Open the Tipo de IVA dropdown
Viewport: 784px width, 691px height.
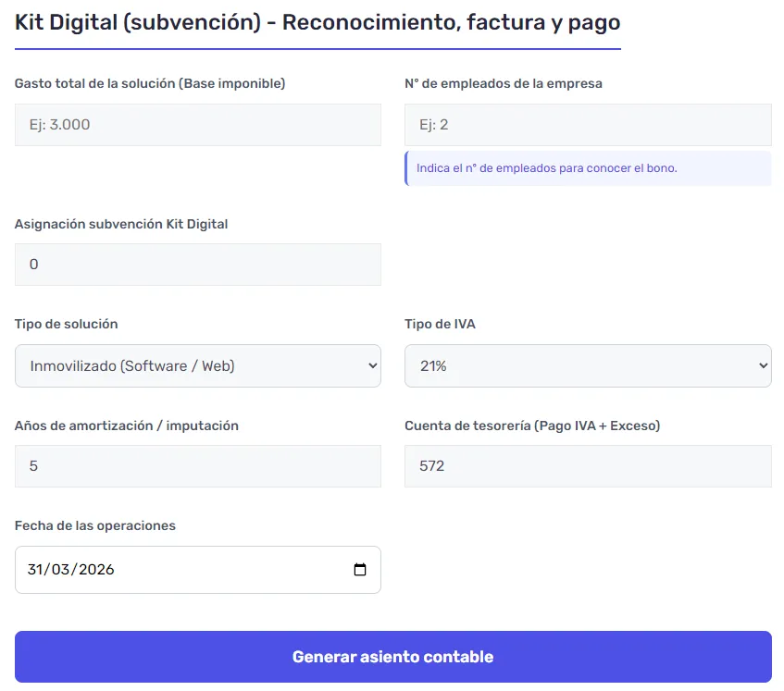coord(587,366)
